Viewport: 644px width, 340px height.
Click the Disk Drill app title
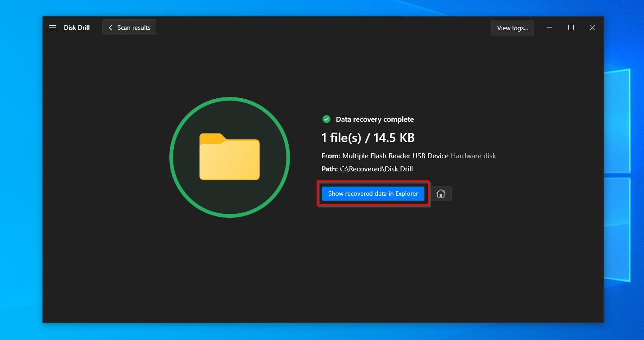(x=77, y=28)
